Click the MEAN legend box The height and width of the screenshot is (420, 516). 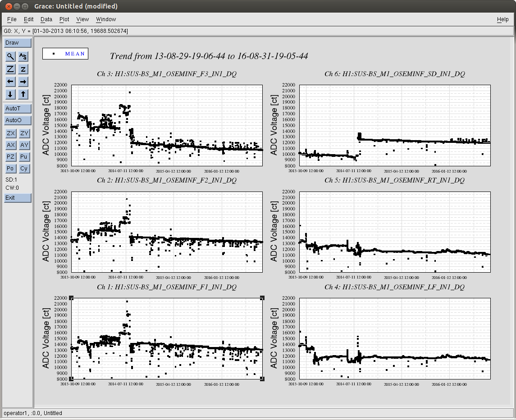pos(65,54)
